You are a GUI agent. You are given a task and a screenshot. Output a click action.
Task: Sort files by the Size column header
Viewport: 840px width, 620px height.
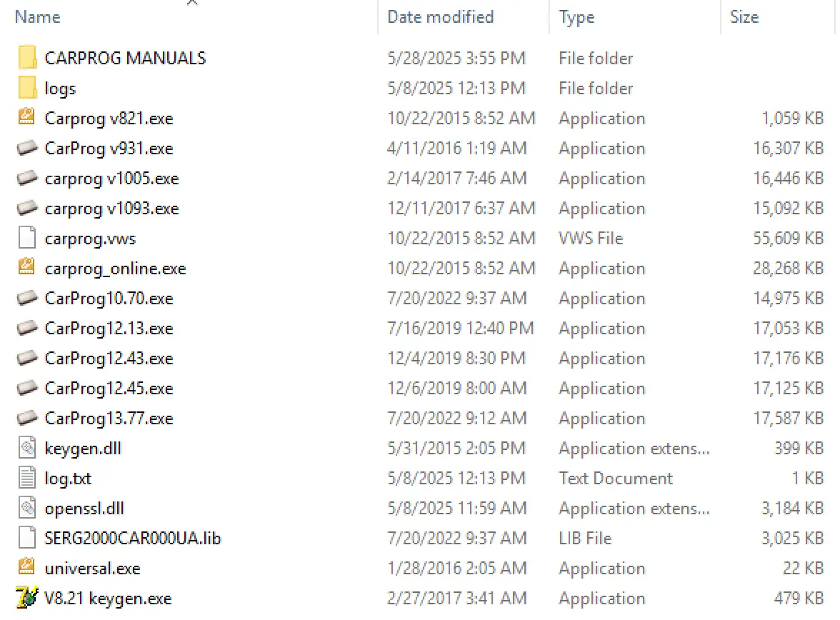pyautogui.click(x=744, y=17)
